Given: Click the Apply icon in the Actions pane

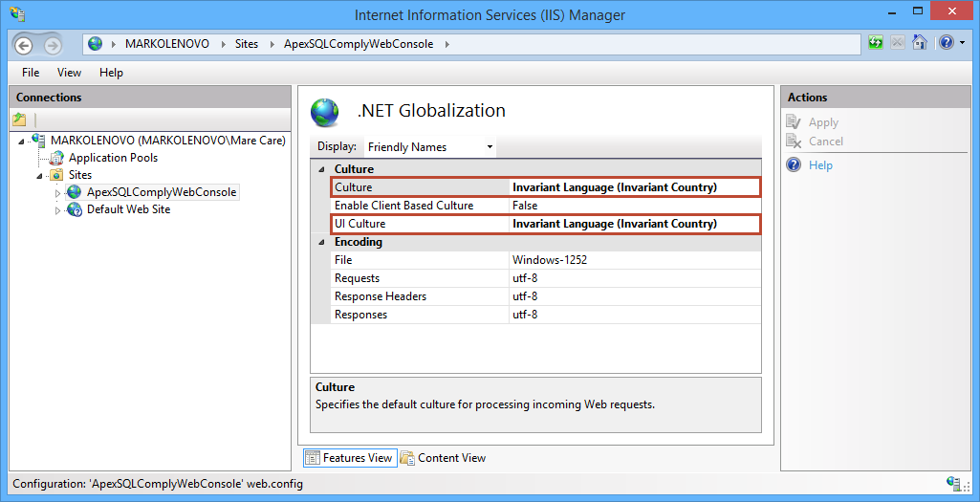Looking at the screenshot, I should coord(794,121).
